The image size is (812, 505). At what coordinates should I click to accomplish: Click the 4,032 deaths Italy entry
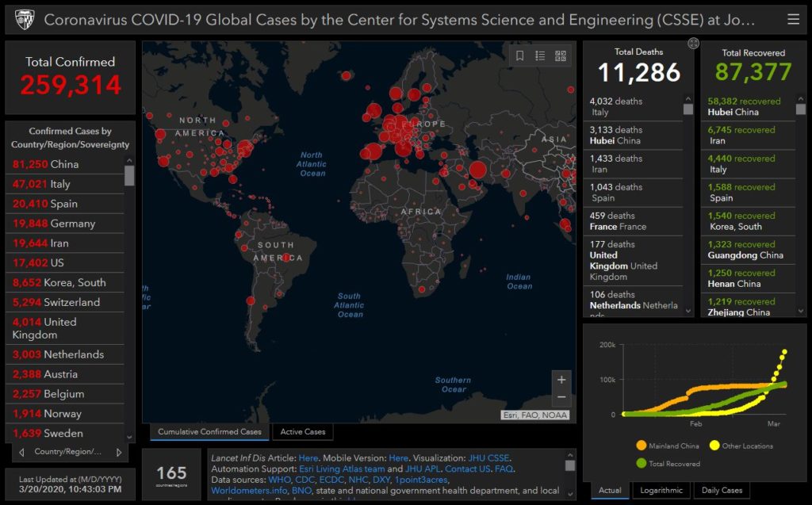(x=634, y=107)
